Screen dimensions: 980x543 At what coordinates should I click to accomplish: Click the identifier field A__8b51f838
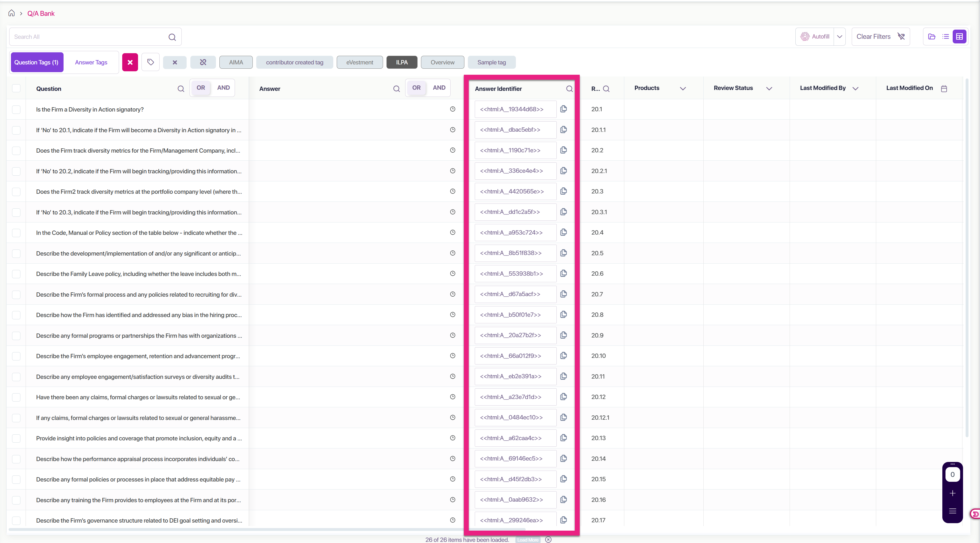[516, 253]
